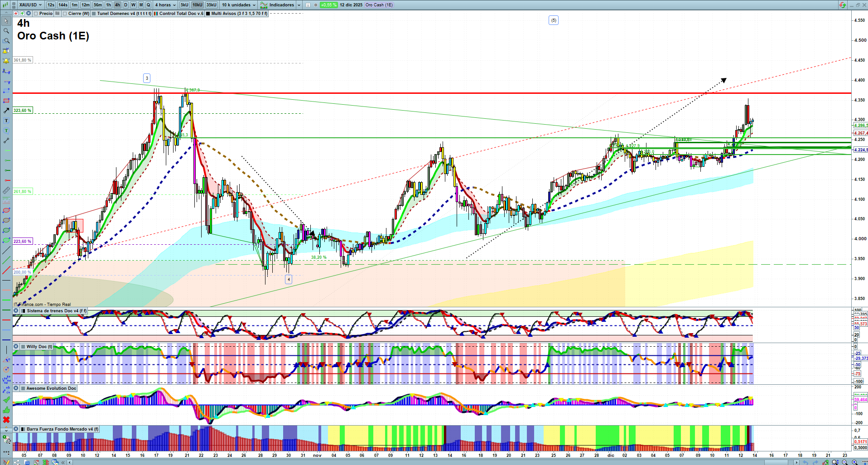Viewport: 868px width, 465px height.
Task: Pick the black diagonal trendline tool
Action: tap(6, 250)
